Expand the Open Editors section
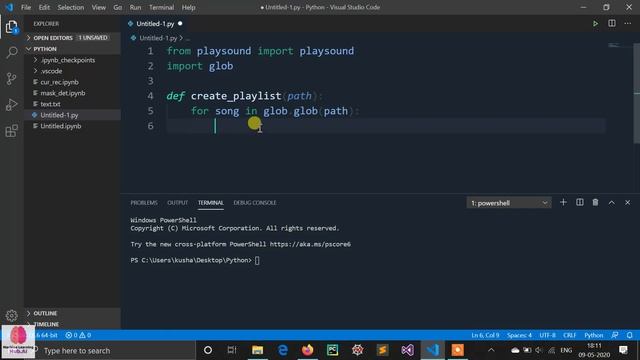The width and height of the screenshot is (640, 360). (x=72, y=38)
